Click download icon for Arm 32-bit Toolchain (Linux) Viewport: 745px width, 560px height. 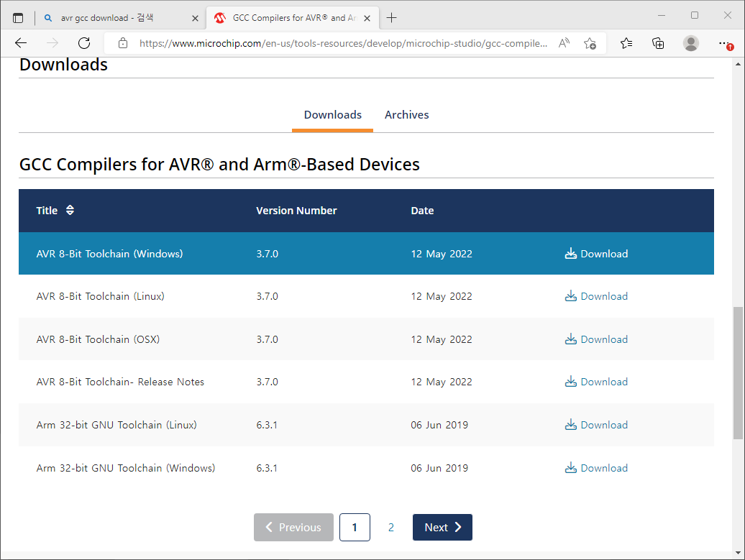click(x=571, y=425)
